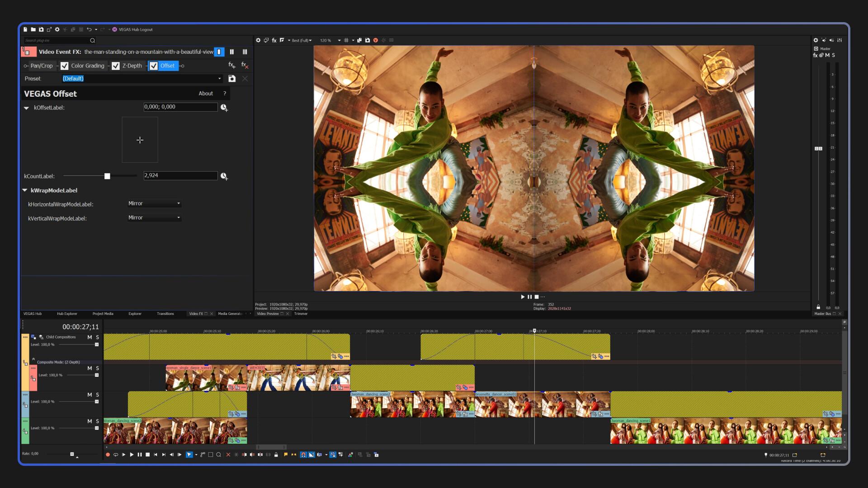The height and width of the screenshot is (488, 868).
Task: Click the VEGAS Hub Logout menu item
Action: coord(136,29)
